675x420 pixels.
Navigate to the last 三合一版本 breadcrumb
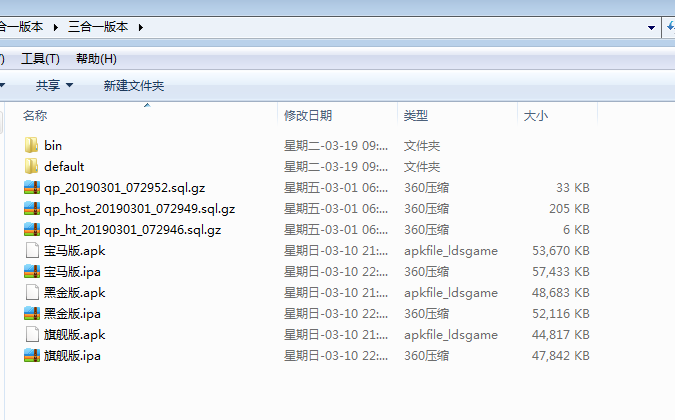(98, 27)
